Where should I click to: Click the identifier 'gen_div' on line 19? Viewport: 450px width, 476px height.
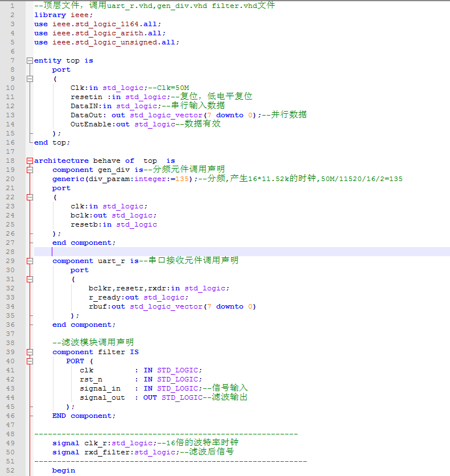[114, 170]
